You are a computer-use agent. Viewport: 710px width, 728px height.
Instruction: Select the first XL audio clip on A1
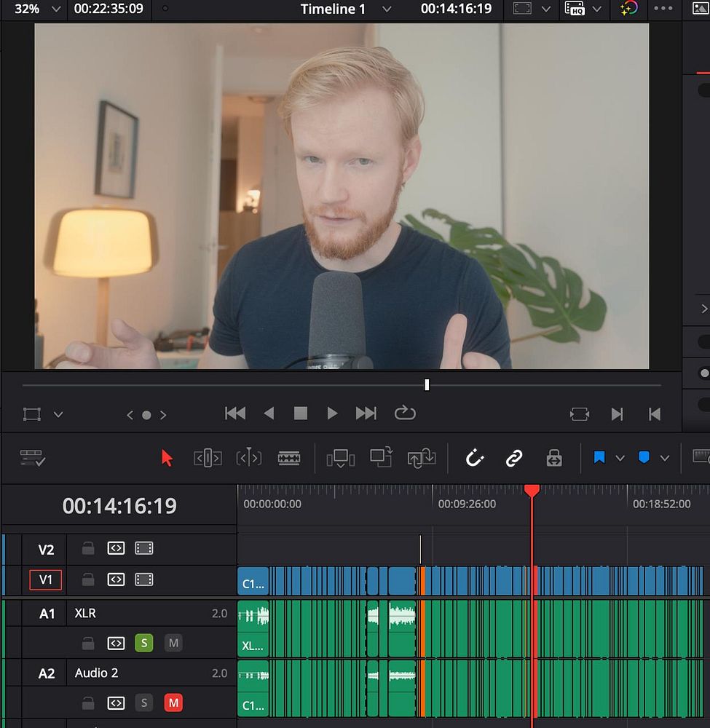253,629
